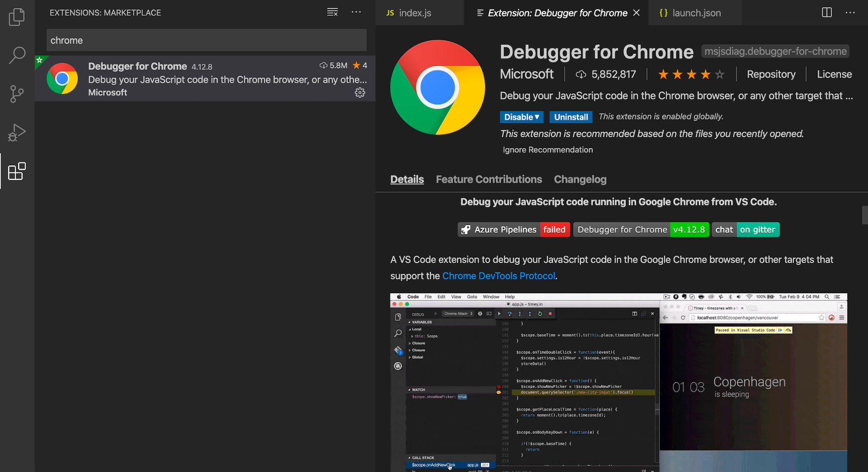Open the Run and Debug view
Image resolution: width=868 pixels, height=472 pixels.
pyautogui.click(x=17, y=133)
